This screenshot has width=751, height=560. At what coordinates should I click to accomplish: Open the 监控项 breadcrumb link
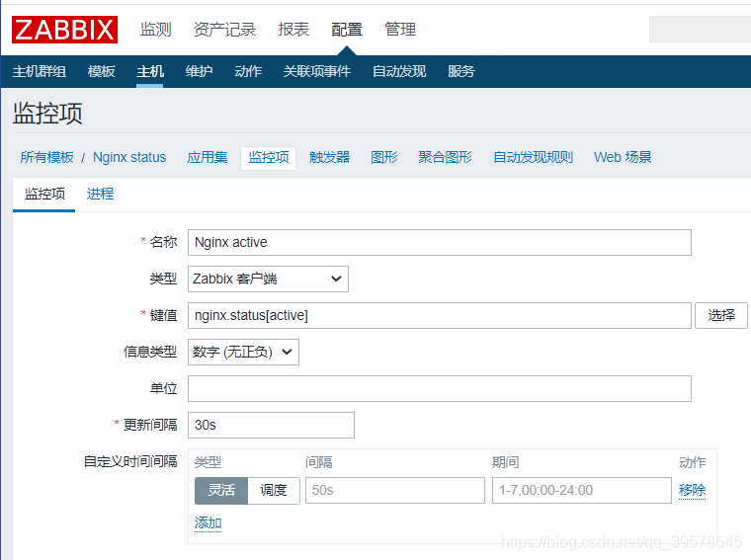(x=268, y=157)
